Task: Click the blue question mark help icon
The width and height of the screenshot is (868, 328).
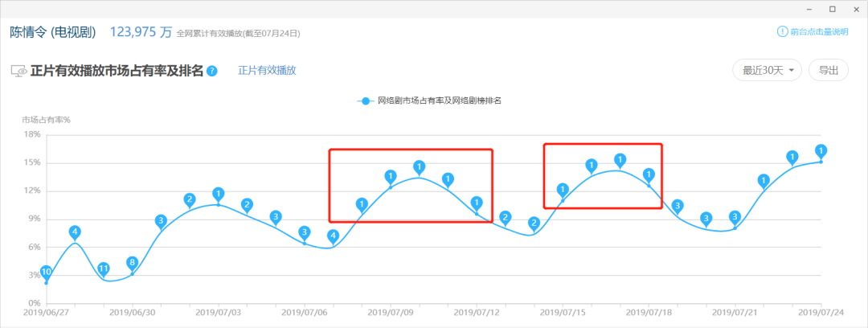Action: (x=212, y=71)
